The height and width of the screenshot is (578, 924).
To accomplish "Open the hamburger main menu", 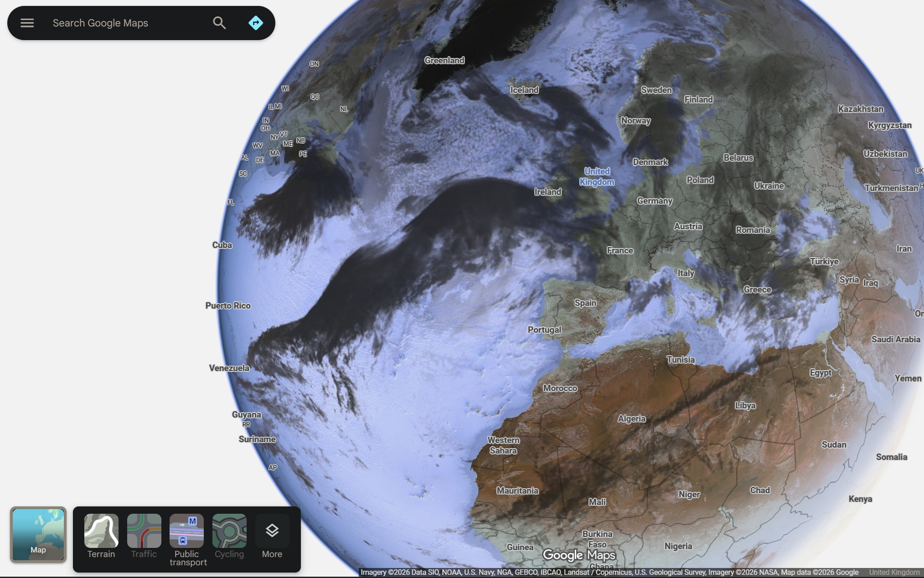I will pyautogui.click(x=27, y=23).
